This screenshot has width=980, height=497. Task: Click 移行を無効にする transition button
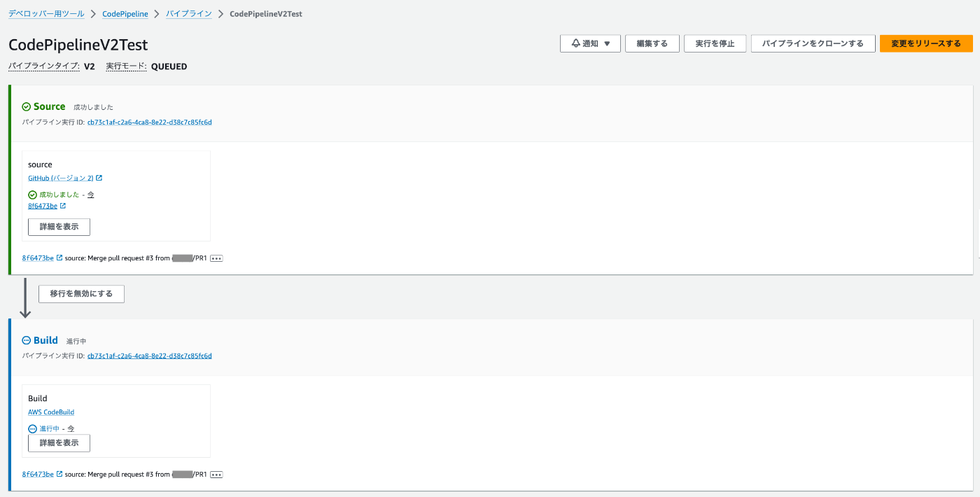pos(81,294)
